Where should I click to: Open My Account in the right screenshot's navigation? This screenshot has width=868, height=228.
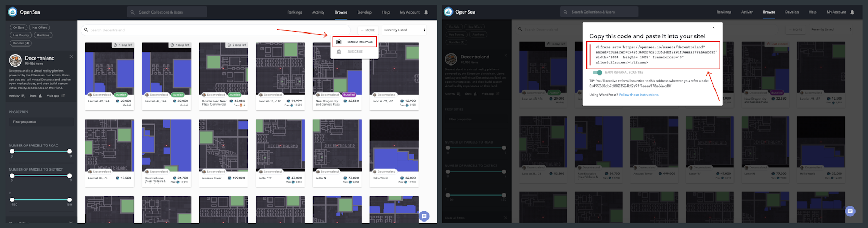tap(836, 12)
